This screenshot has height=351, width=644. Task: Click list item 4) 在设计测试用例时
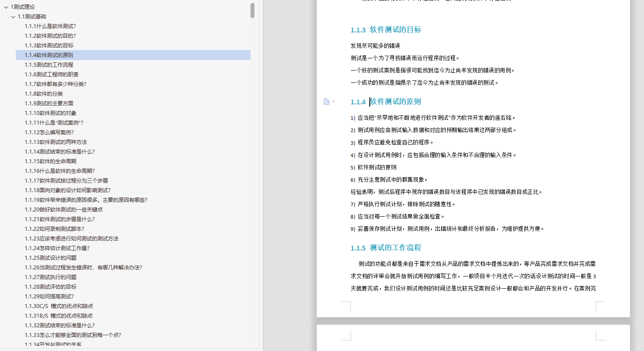tap(434, 155)
